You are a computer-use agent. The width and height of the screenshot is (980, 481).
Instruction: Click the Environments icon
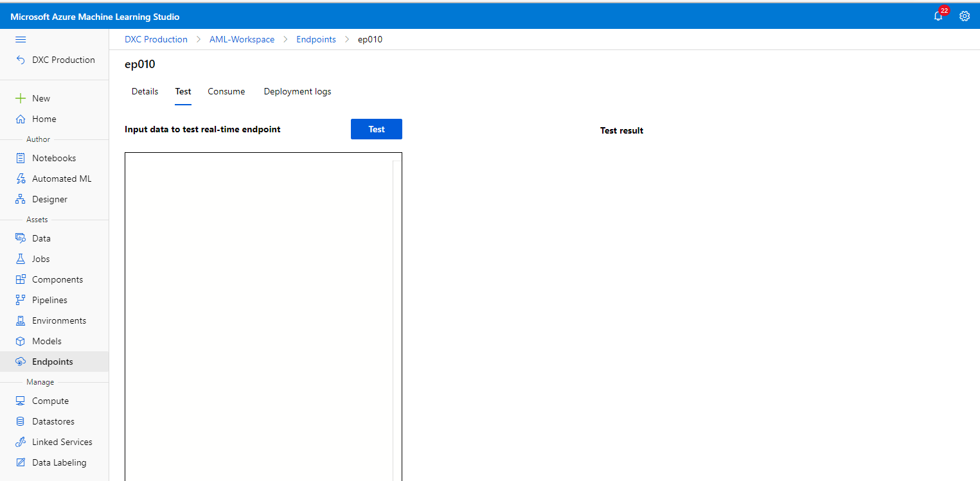point(21,320)
